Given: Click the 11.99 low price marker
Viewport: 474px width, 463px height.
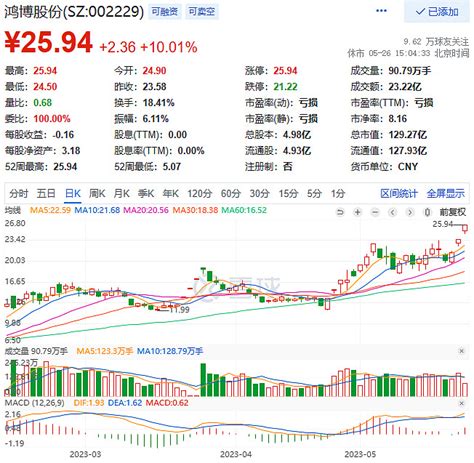Looking at the screenshot, I should coord(179,309).
